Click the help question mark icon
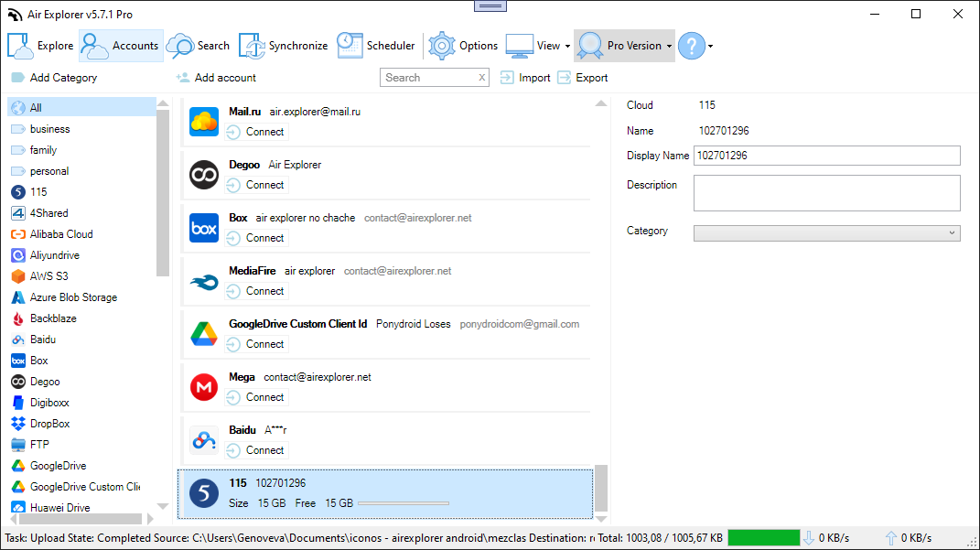 click(x=692, y=46)
